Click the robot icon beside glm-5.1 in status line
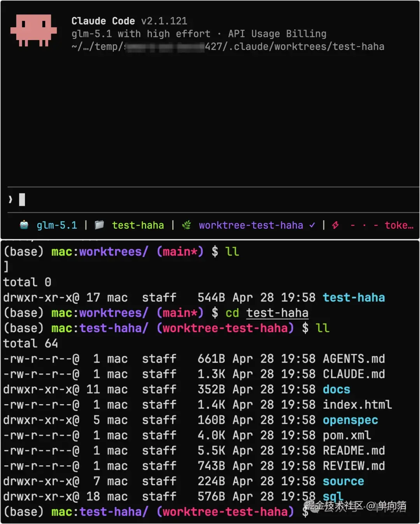The image size is (420, 524). (x=24, y=225)
